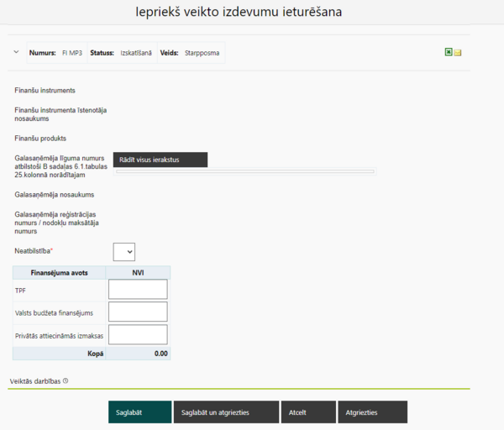Click the NVI column header
The image size is (504, 430).
138,272
